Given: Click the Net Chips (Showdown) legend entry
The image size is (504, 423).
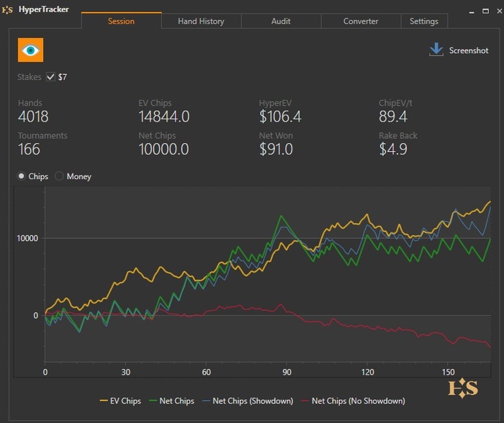Looking at the screenshot, I should pos(248,401).
